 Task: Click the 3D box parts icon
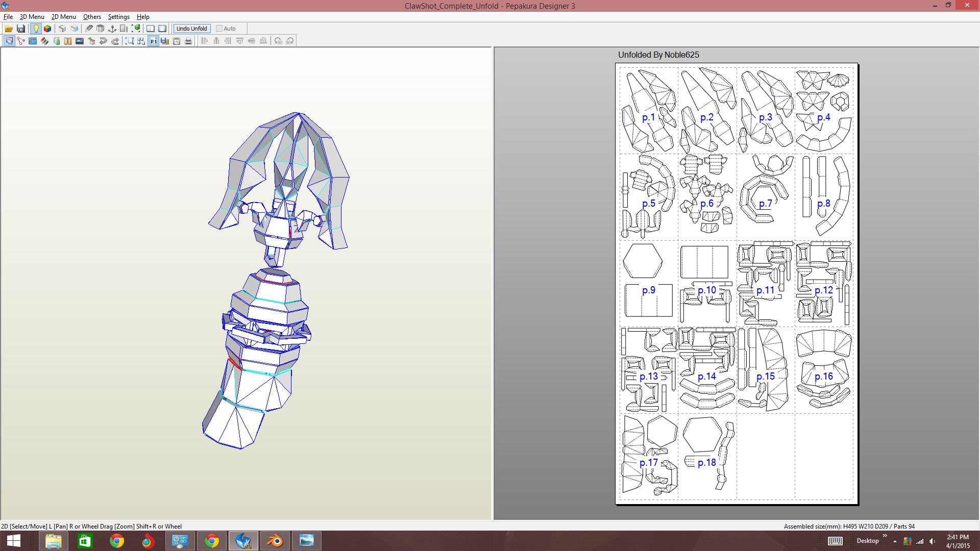(91, 41)
